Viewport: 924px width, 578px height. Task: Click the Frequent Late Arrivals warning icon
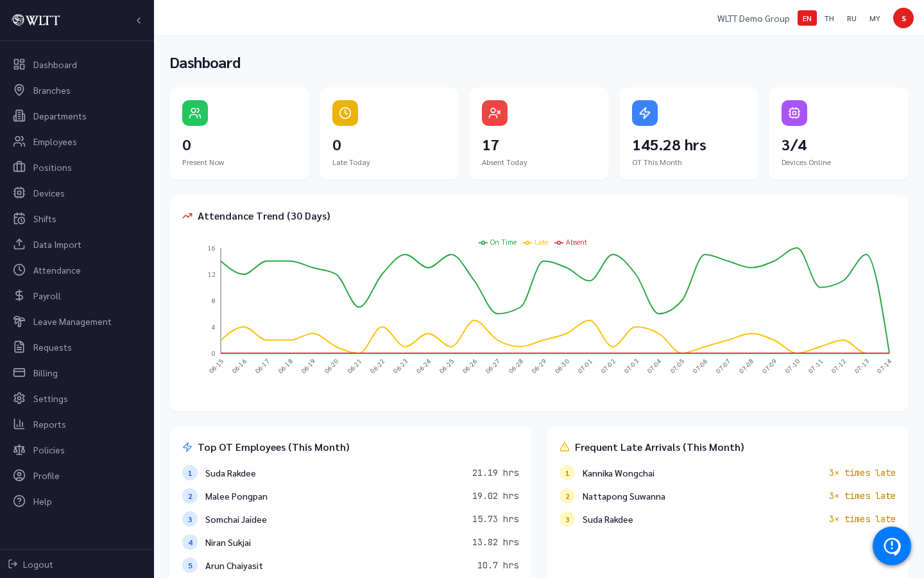(x=565, y=447)
